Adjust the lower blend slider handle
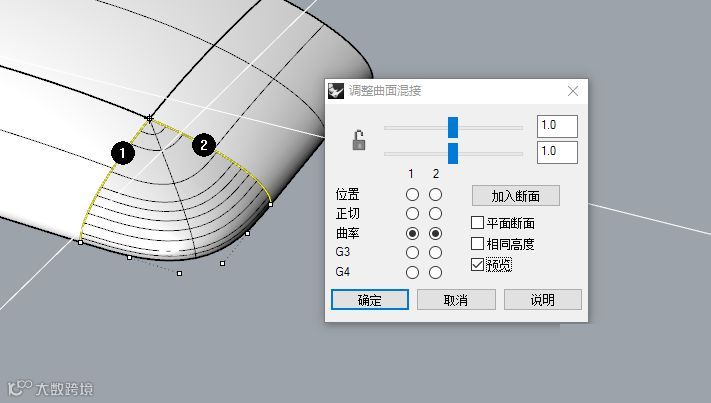This screenshot has height=403, width=711. [453, 153]
